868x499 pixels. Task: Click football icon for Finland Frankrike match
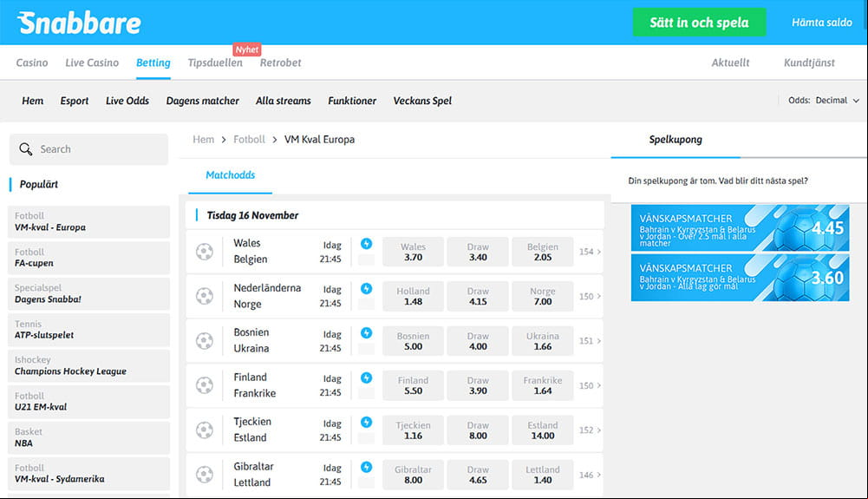(205, 385)
